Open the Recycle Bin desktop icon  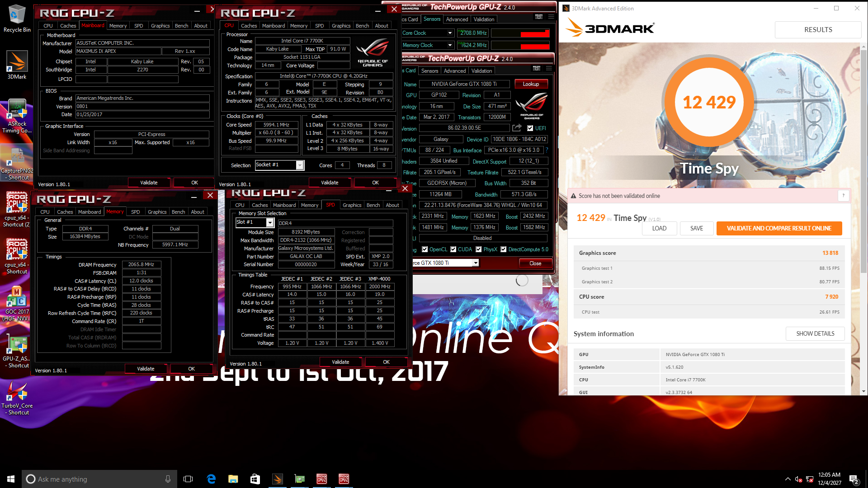click(17, 19)
